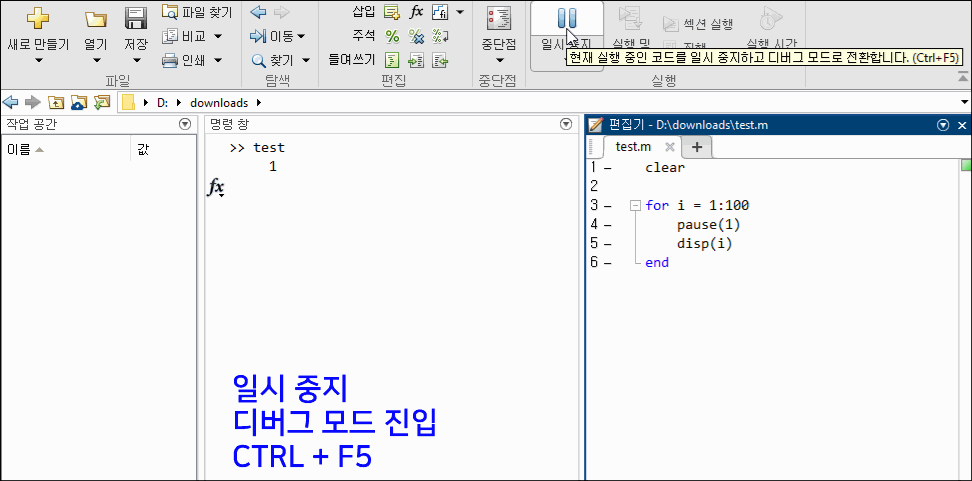Open the Print (인쇄) dropdown arrow

[218, 60]
